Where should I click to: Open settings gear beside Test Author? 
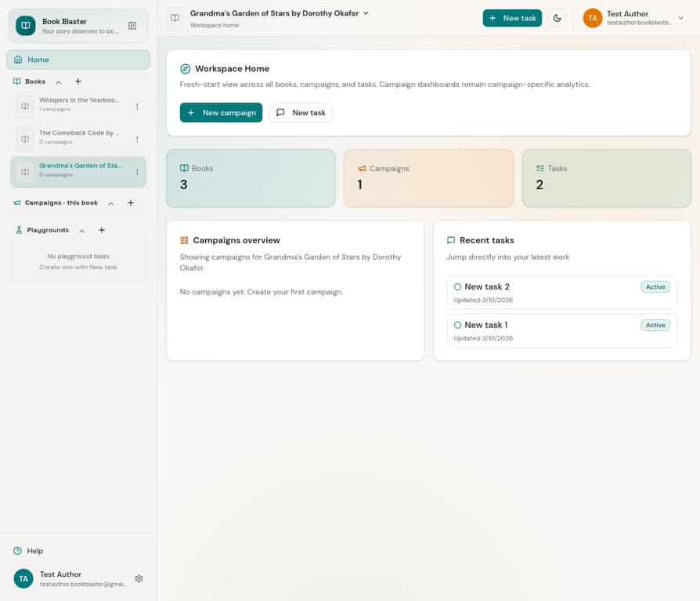[139, 578]
